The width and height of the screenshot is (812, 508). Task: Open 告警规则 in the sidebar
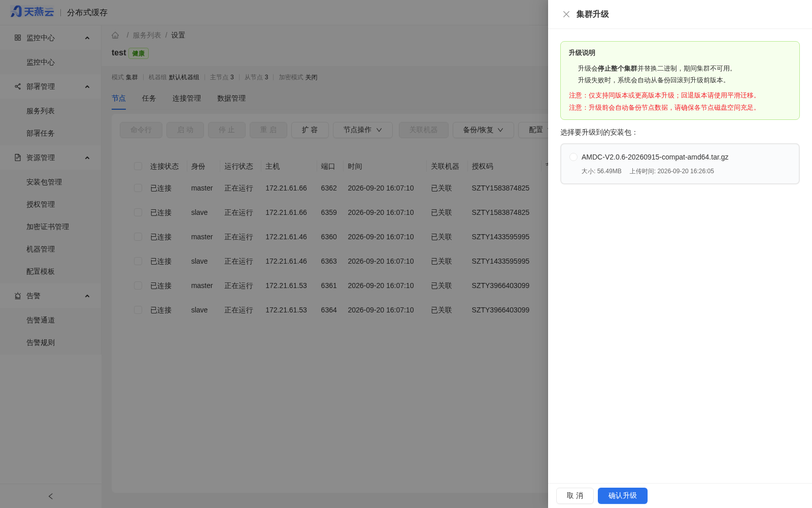[51, 342]
